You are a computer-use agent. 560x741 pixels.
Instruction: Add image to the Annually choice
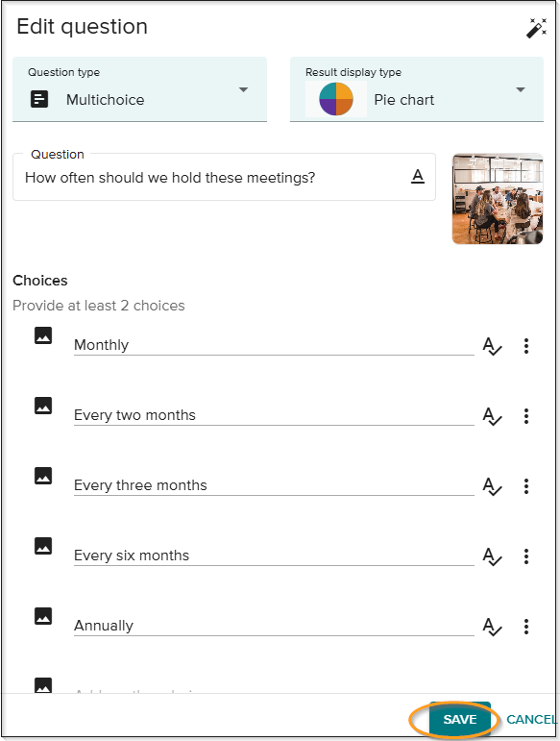coord(43,616)
